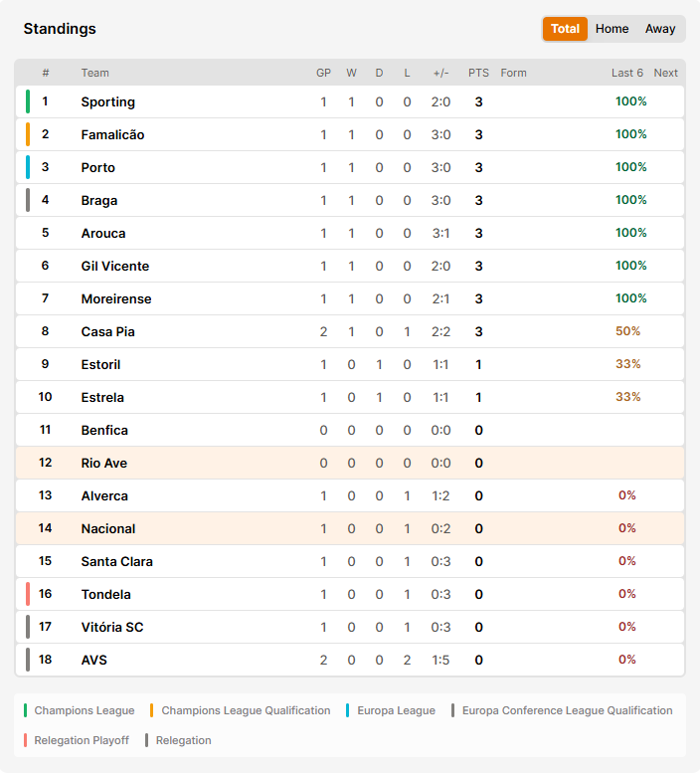
Task: Open Braga team details
Action: (x=99, y=200)
